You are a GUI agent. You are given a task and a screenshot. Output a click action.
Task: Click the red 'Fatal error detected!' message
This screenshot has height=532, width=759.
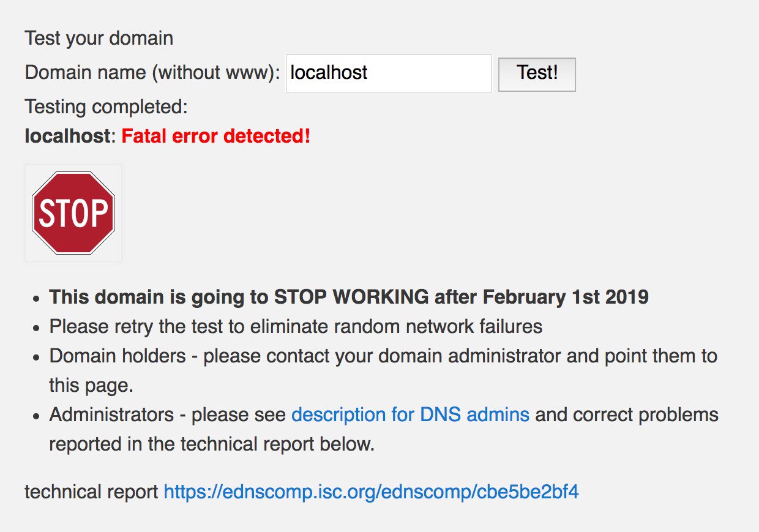click(216, 136)
